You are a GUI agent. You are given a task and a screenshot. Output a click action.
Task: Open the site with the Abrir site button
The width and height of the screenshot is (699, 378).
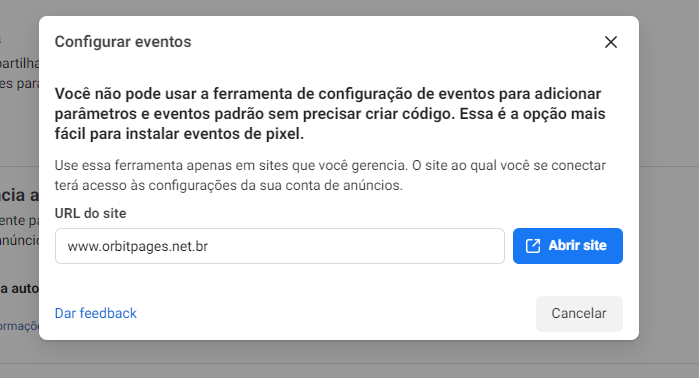(x=567, y=246)
